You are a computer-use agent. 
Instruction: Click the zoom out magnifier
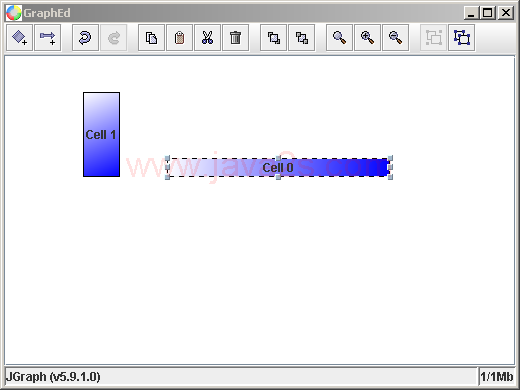coord(395,38)
